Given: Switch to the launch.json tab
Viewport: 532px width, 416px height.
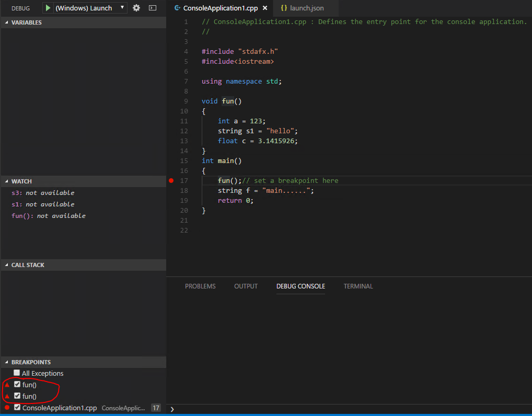Looking at the screenshot, I should tap(306, 8).
